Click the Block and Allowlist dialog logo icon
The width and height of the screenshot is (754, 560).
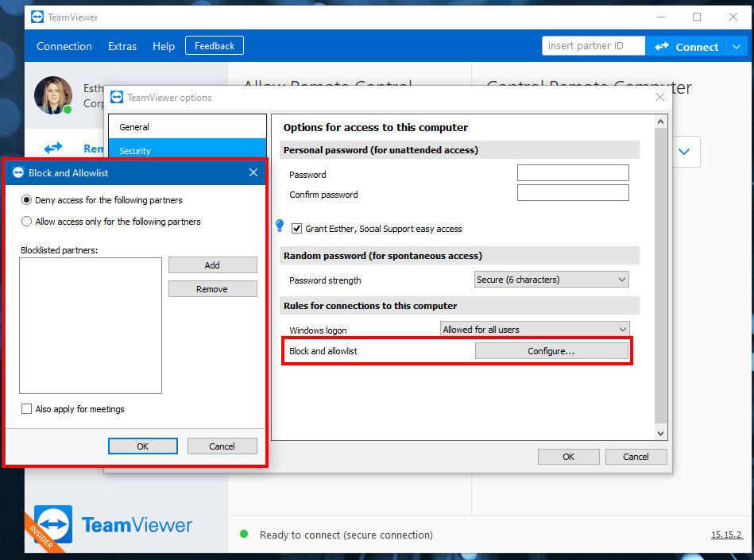coord(18,172)
